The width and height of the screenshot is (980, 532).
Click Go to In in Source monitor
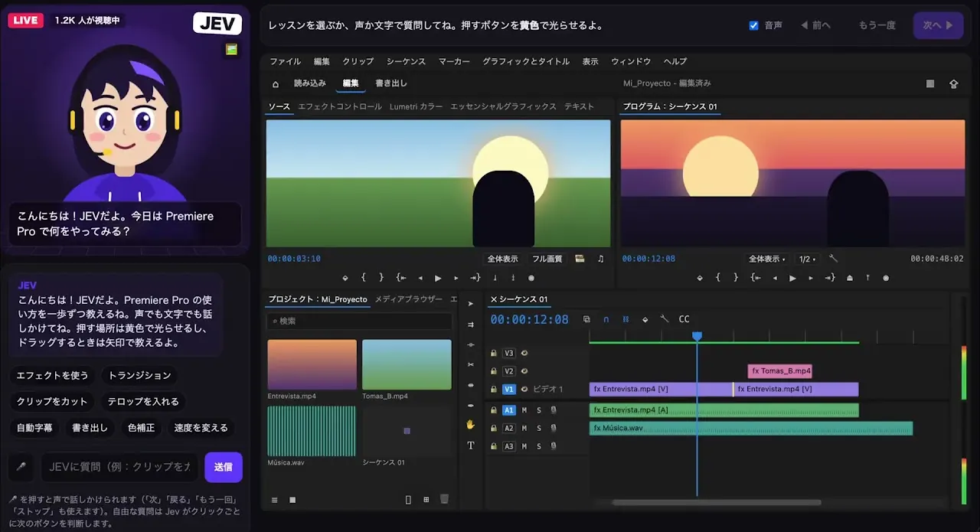[x=401, y=278]
